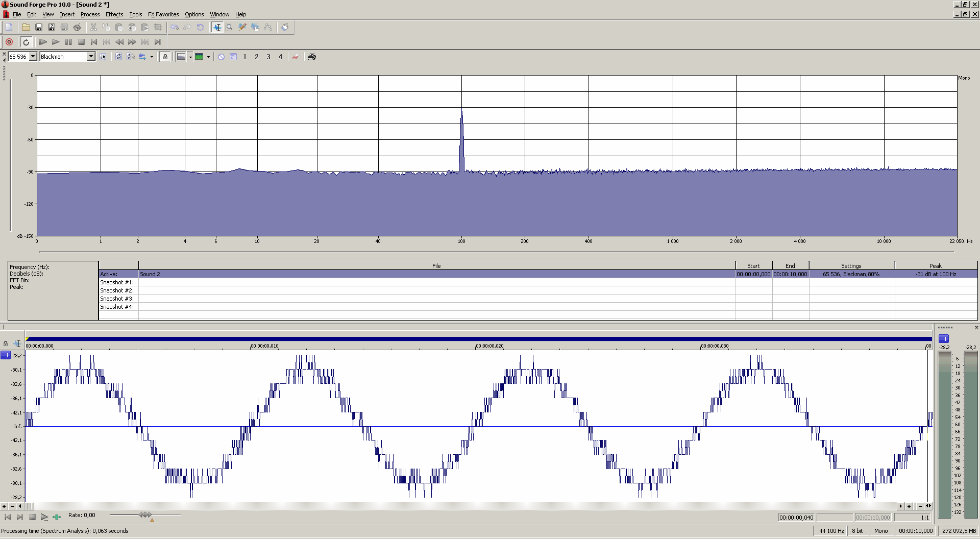The width and height of the screenshot is (980, 539).
Task: Select the Magnify tool in toolbar
Action: pyautogui.click(x=230, y=27)
